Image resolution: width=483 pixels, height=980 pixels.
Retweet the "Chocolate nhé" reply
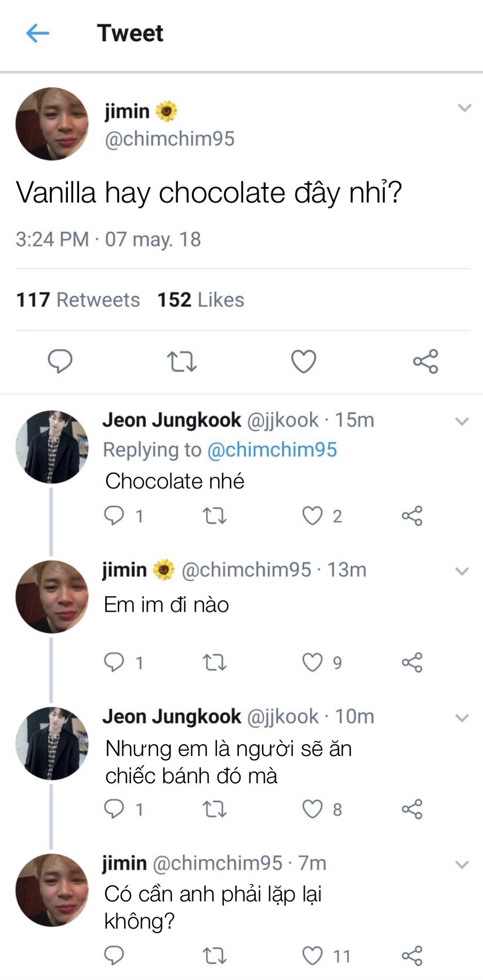[x=215, y=516]
